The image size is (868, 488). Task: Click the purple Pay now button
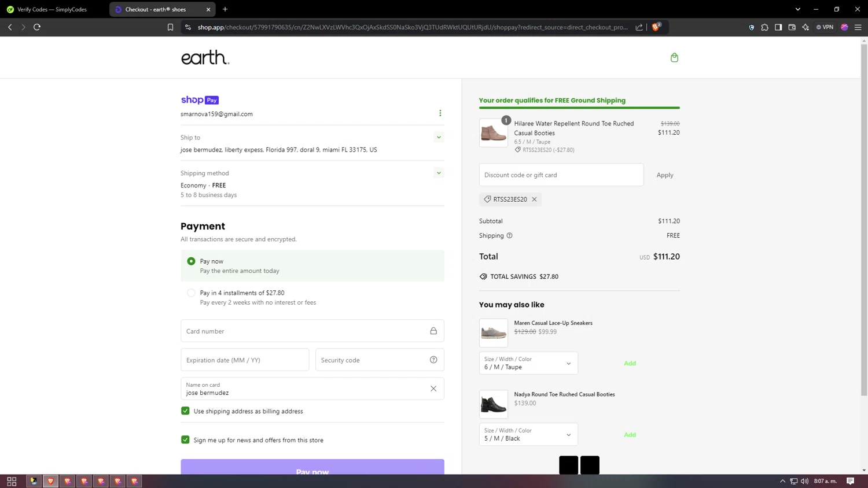click(312, 467)
